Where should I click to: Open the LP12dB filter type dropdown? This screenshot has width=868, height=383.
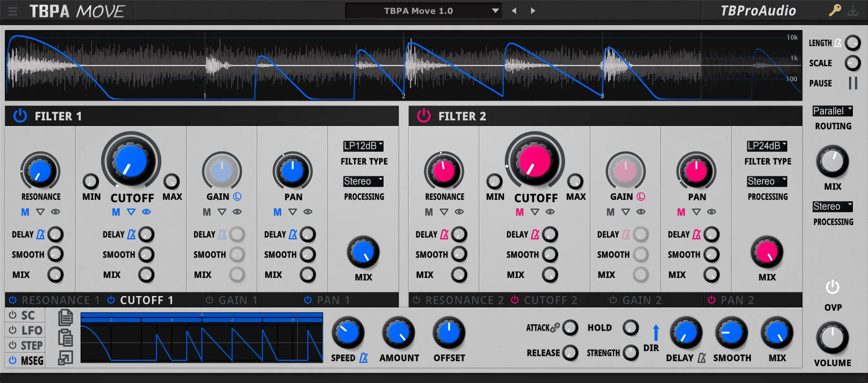(363, 146)
